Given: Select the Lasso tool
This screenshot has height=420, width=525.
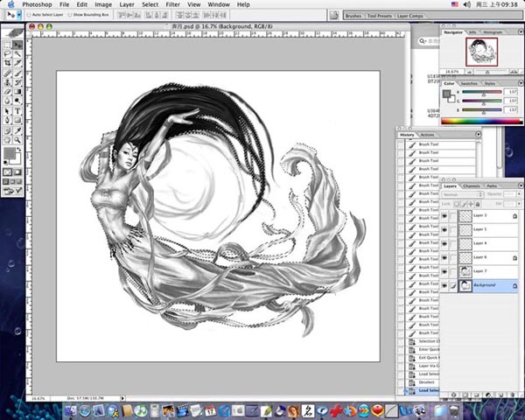Looking at the screenshot, I should pyautogui.click(x=7, y=53).
